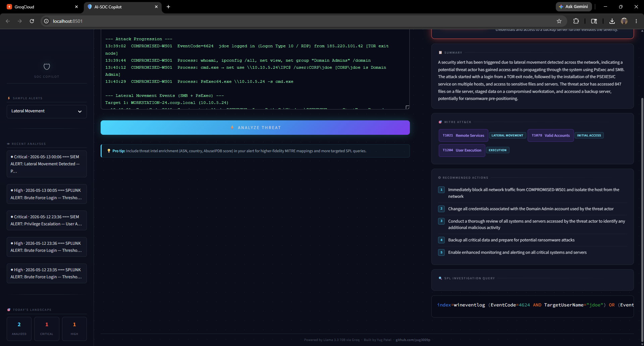This screenshot has width=644, height=346.
Task: Open the High 23:36 SPLUNK Brute Force analysis
Action: click(x=47, y=247)
